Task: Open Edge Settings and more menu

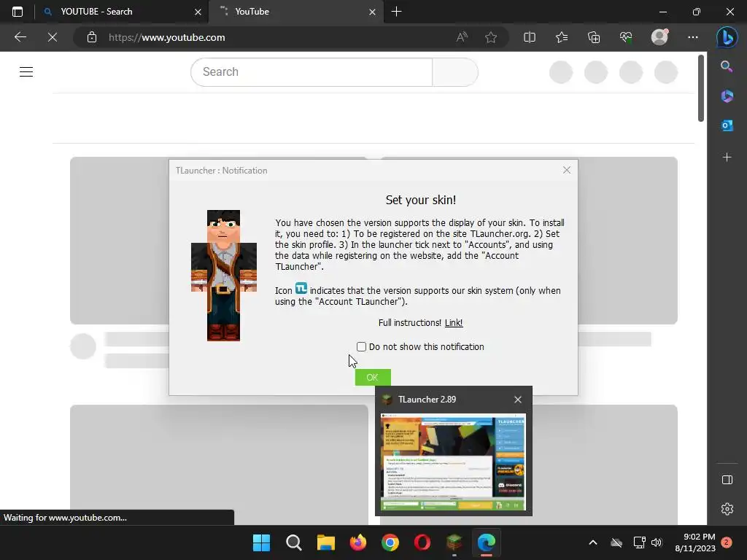Action: coord(693,37)
